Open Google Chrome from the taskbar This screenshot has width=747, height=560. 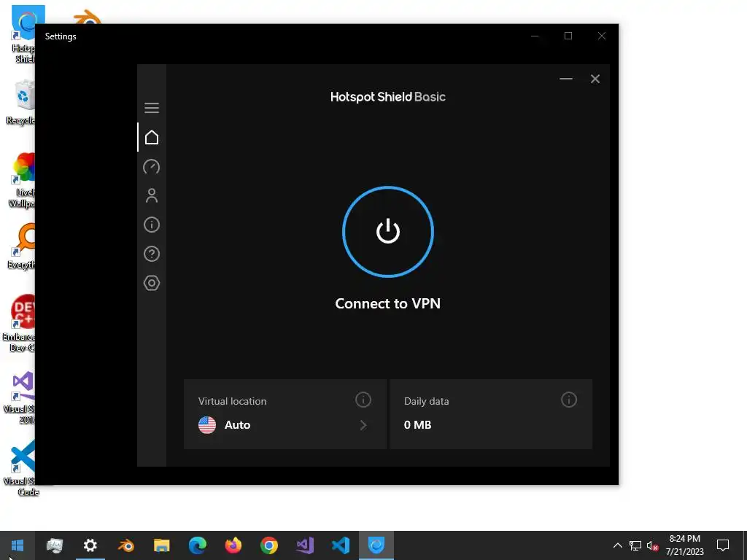coord(268,545)
